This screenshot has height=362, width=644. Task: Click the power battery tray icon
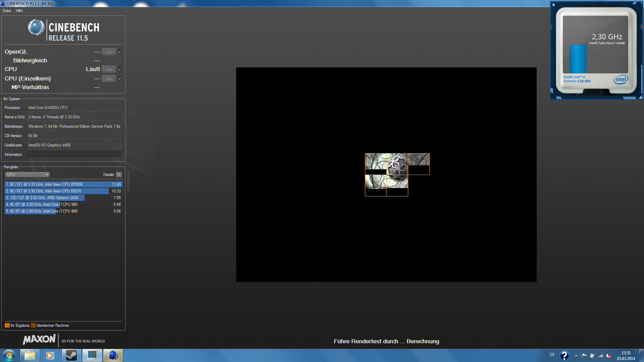point(592,356)
